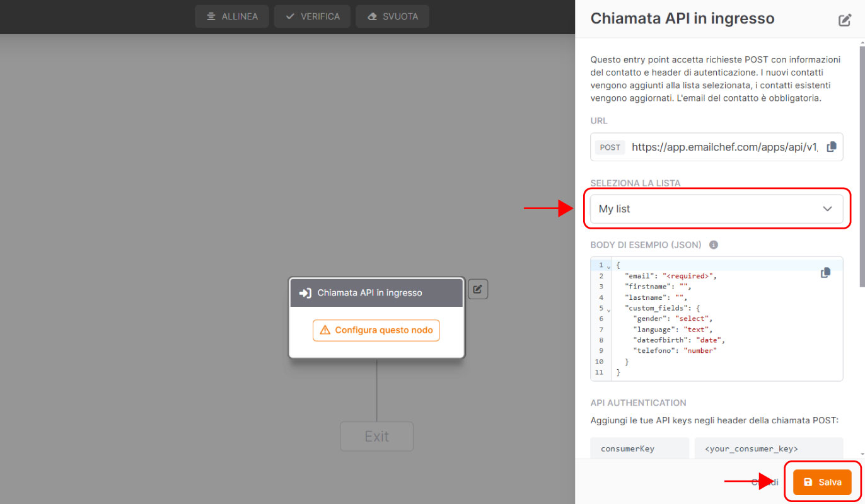865x504 pixels.
Task: Click the warning triangle in the node
Action: pos(325,330)
